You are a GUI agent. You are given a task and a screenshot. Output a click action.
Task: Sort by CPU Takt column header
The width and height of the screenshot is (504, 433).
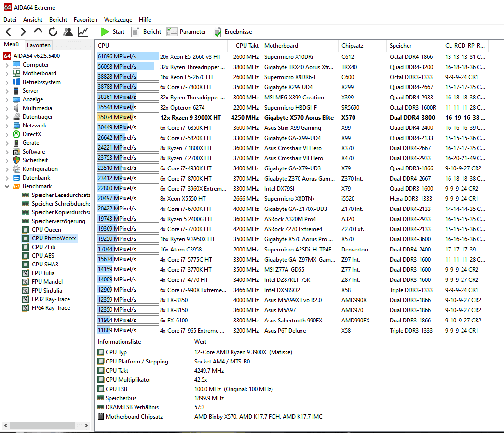point(245,46)
